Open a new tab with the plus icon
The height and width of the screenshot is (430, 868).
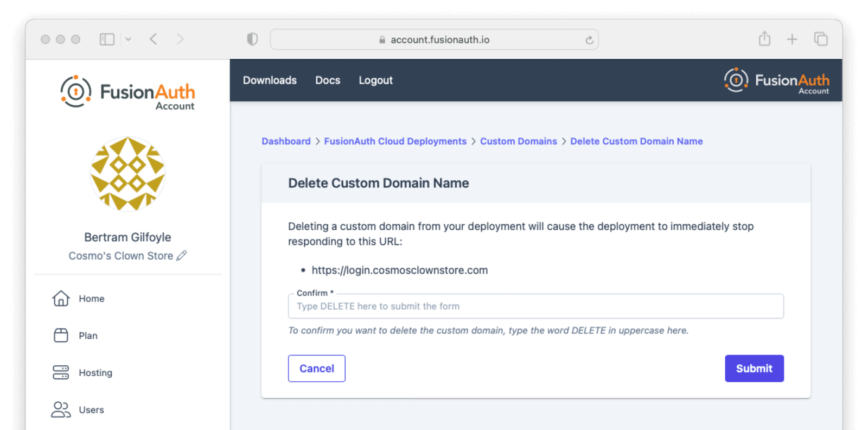coord(792,39)
